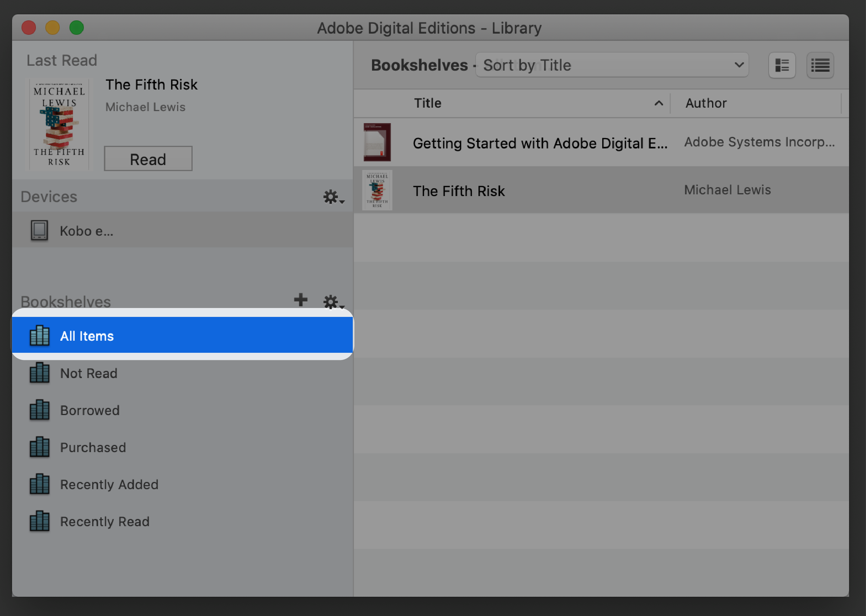
Task: Click the Title column sort arrow
Action: tap(659, 103)
